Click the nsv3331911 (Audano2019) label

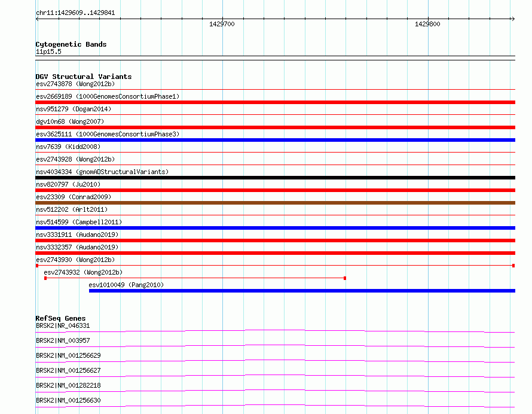coord(77,235)
